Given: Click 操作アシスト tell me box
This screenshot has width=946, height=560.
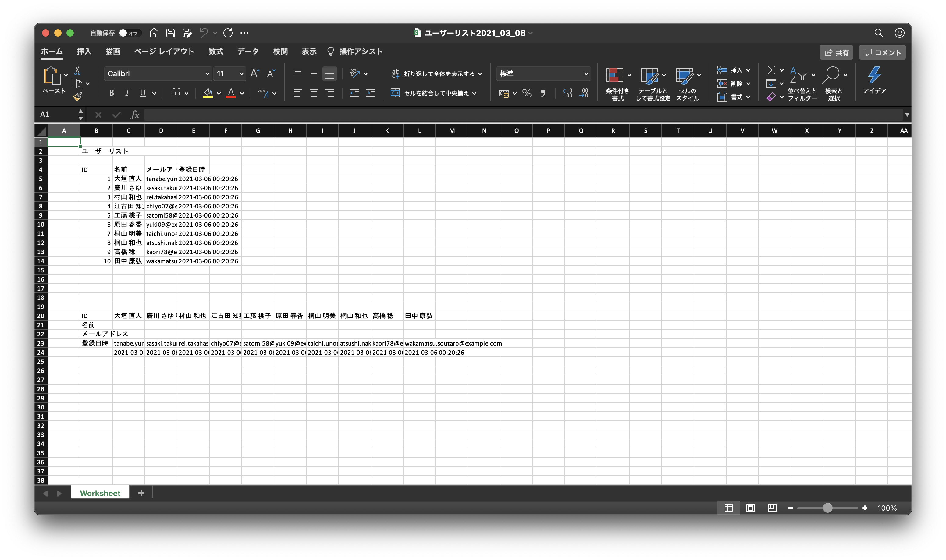Looking at the screenshot, I should 355,52.
